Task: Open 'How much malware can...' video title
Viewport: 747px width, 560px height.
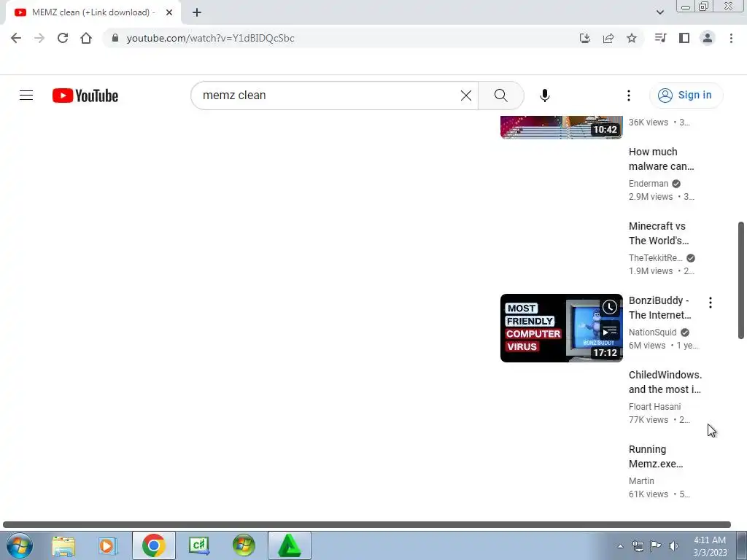Action: [661, 159]
